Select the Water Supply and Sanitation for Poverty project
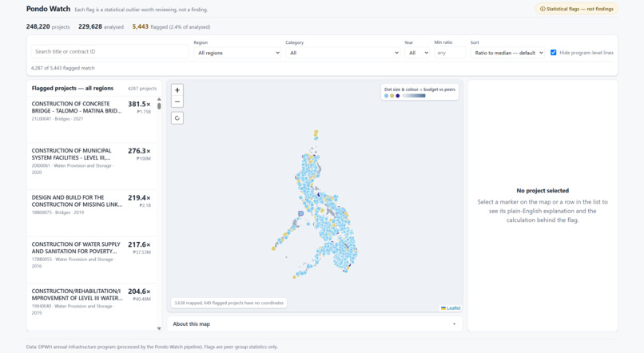 (92, 260)
